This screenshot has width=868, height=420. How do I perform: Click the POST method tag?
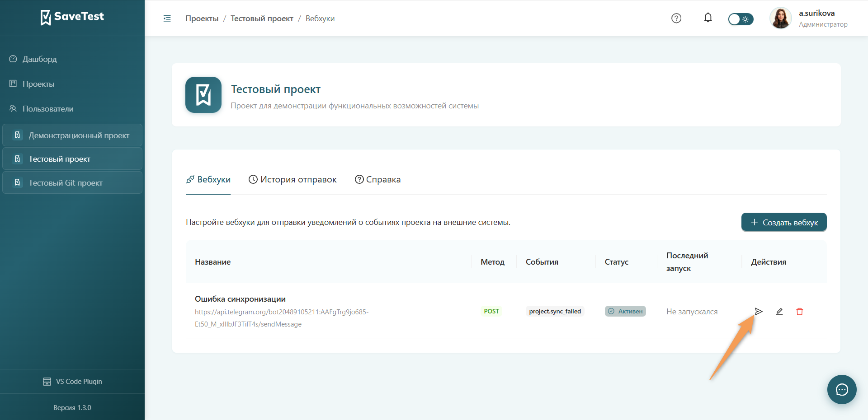pos(491,311)
